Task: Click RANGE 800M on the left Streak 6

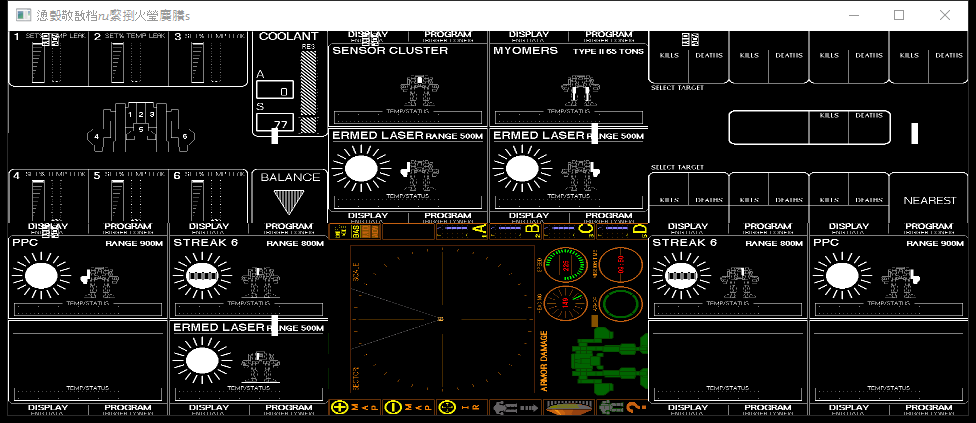Action: (295, 243)
